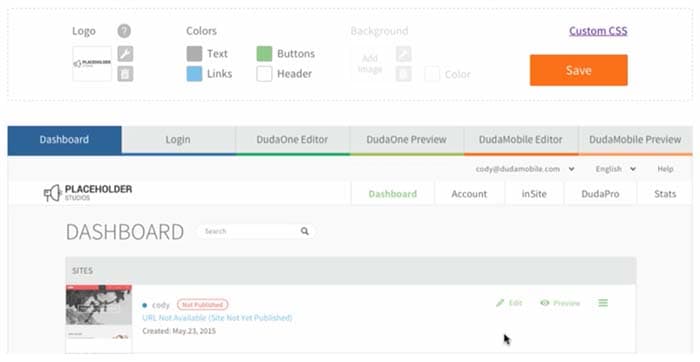Click the orange Save button

point(579,70)
